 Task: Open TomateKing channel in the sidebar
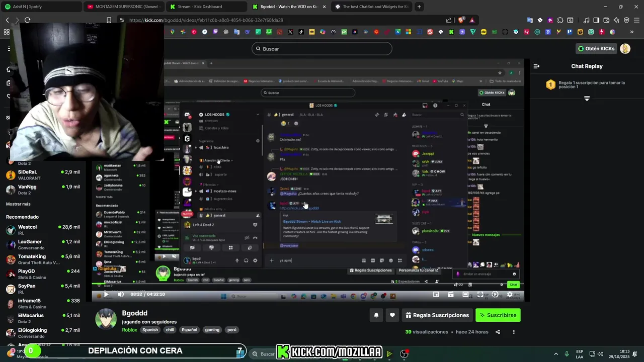click(x=43, y=259)
